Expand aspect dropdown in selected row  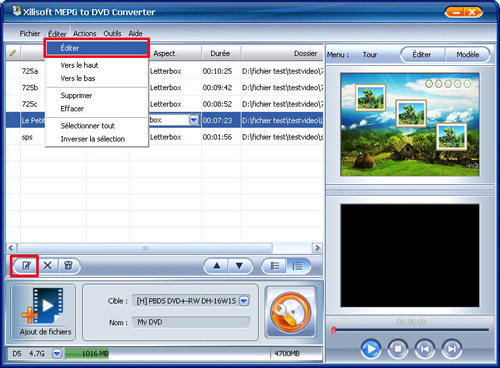[194, 120]
